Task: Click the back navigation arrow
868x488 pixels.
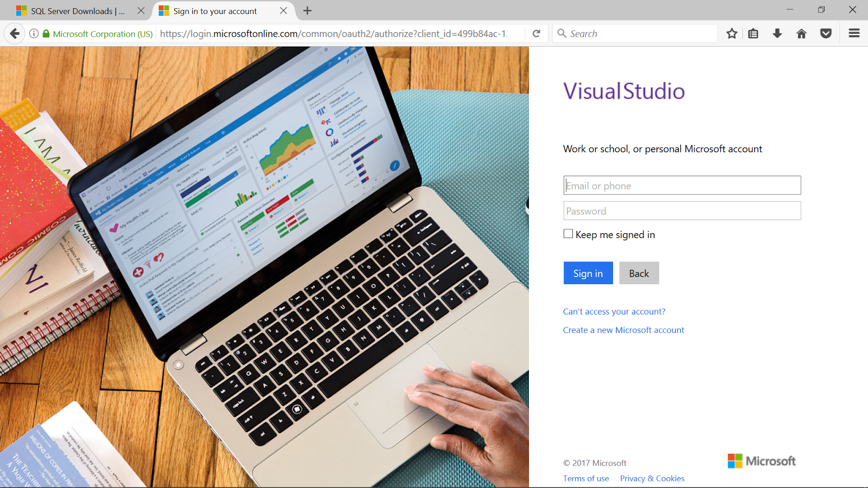Action: point(14,33)
